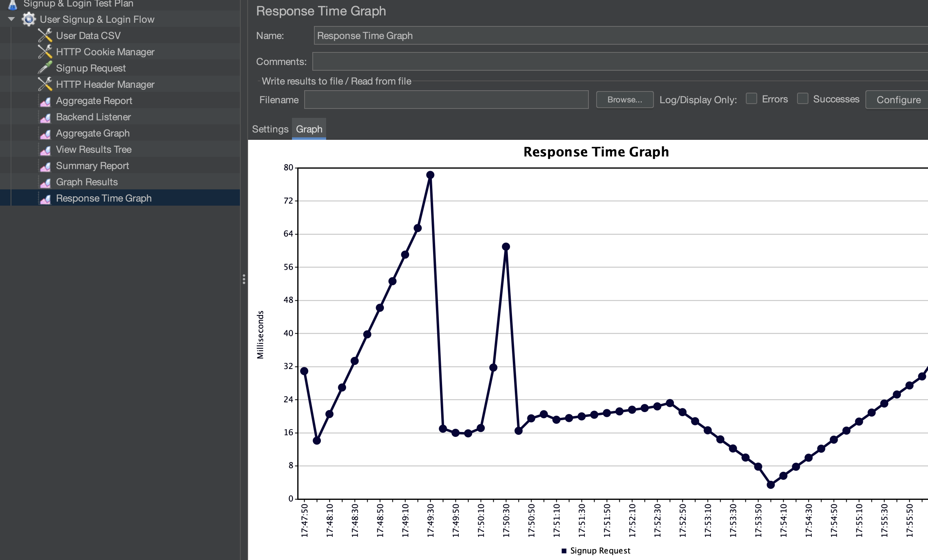The width and height of the screenshot is (928, 560).
Task: Enable the Errors only checkbox
Action: (752, 99)
